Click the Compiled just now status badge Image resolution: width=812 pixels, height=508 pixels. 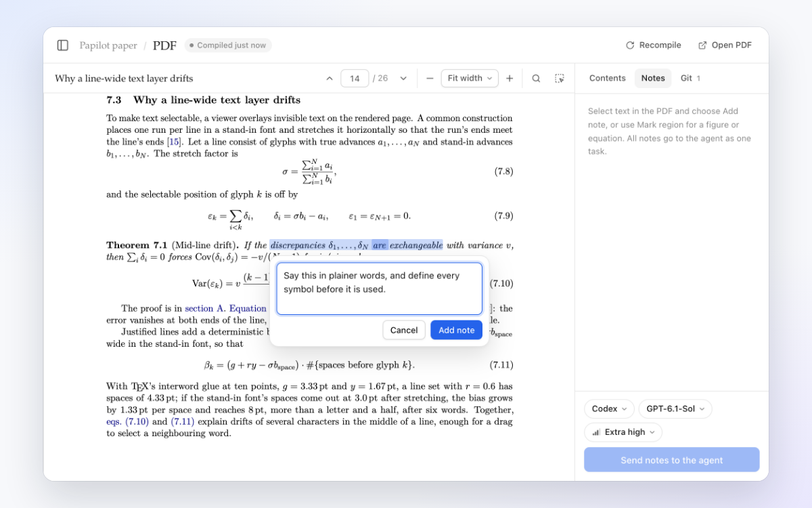tap(228, 45)
